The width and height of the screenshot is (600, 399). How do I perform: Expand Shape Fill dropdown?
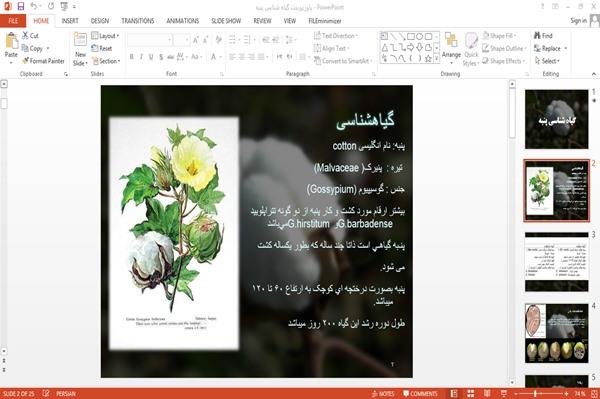[x=499, y=36]
